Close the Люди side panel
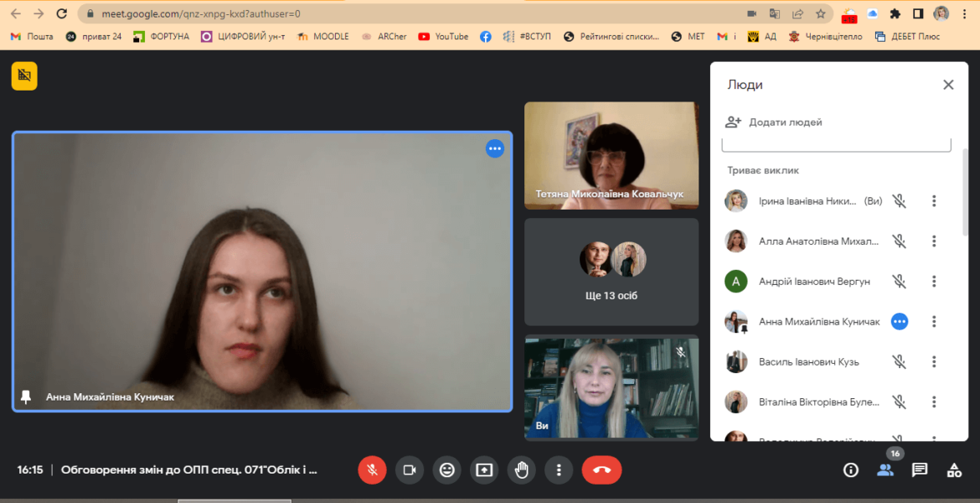Image resolution: width=980 pixels, height=503 pixels. (948, 85)
